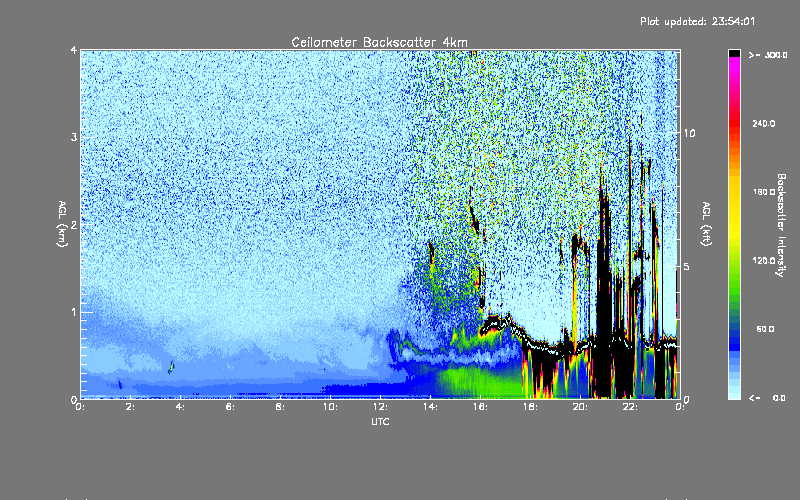The width and height of the screenshot is (800, 500).
Task: Click the '<= 0.0' colorbar minimum label
Action: click(x=767, y=398)
